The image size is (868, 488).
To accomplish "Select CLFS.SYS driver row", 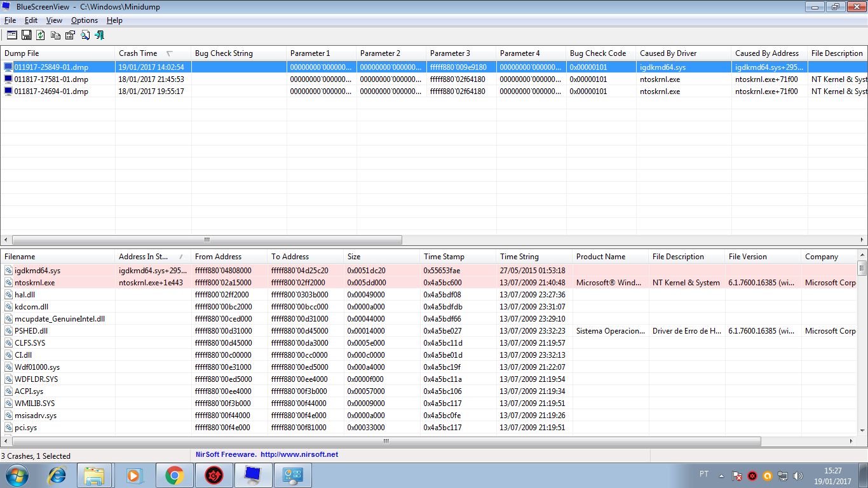I will (x=428, y=343).
